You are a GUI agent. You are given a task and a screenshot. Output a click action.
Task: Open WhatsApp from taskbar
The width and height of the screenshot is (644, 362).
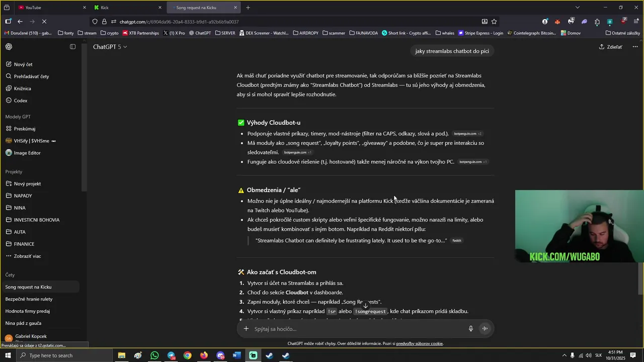(154, 355)
